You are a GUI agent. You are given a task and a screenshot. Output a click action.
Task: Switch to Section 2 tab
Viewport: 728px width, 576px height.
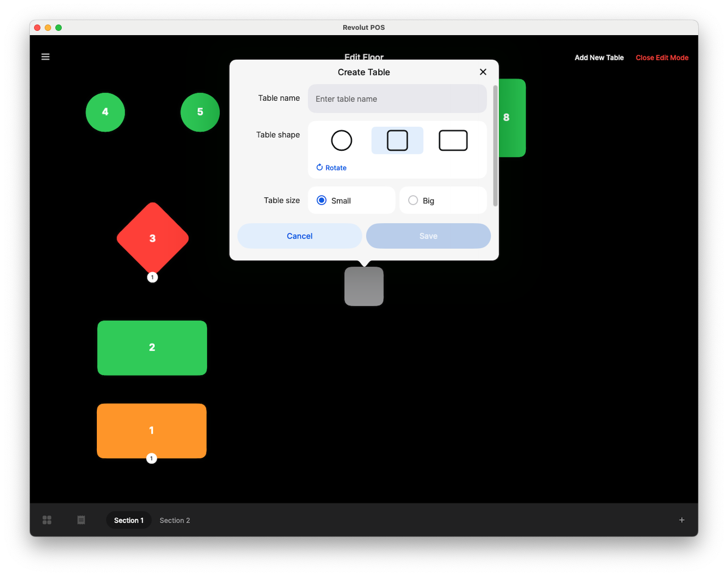175,520
